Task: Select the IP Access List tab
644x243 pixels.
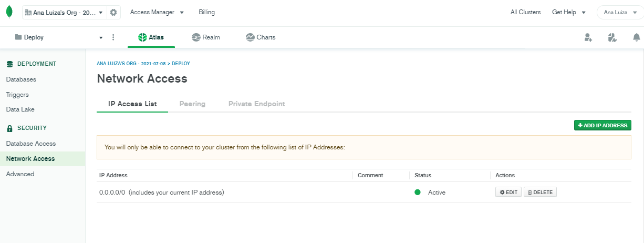Action: coord(132,104)
